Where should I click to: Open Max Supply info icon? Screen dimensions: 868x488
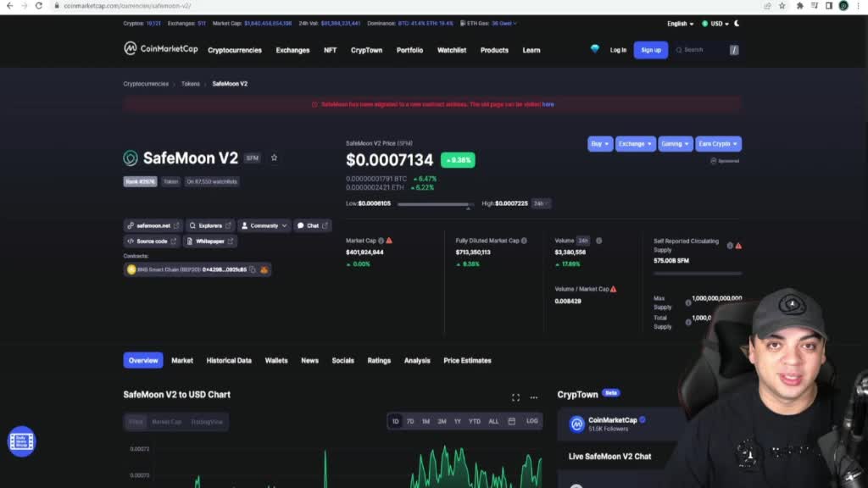688,302
